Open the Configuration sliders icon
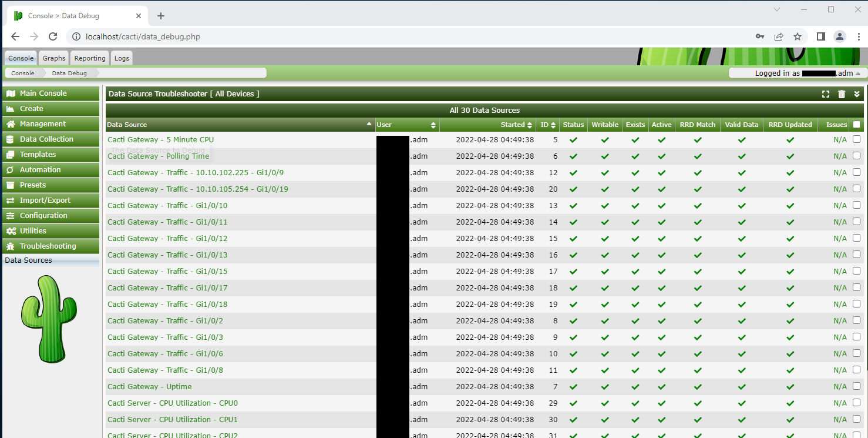Image resolution: width=868 pixels, height=438 pixels. [11, 216]
